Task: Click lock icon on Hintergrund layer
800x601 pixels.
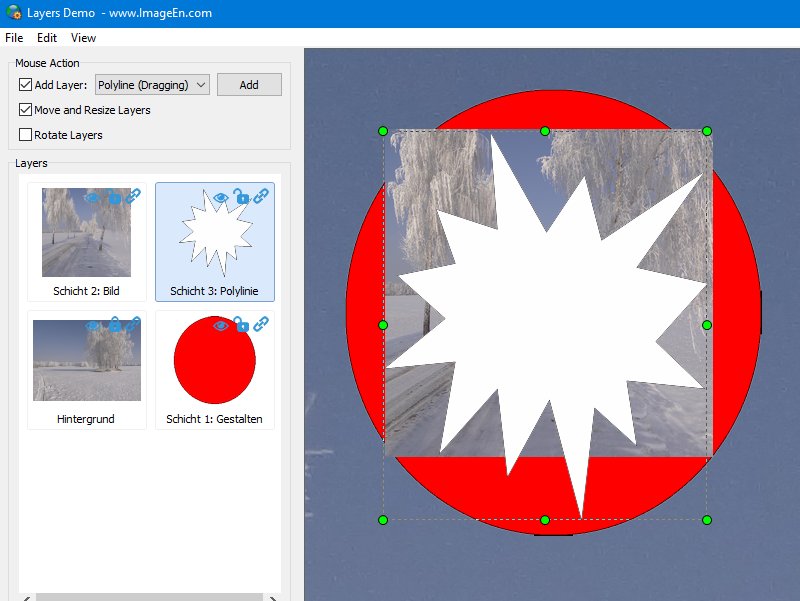Action: pos(114,324)
